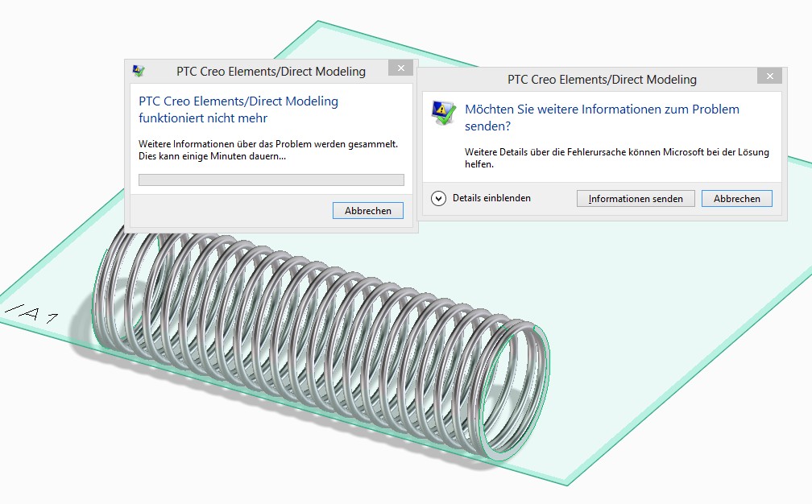Expand 'Details einblenden' chevron
This screenshot has width=812, height=504.
click(438, 198)
